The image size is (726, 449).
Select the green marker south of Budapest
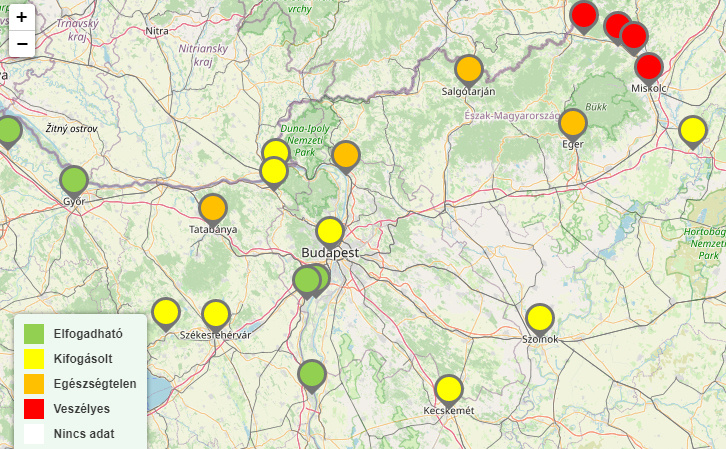[x=312, y=374]
